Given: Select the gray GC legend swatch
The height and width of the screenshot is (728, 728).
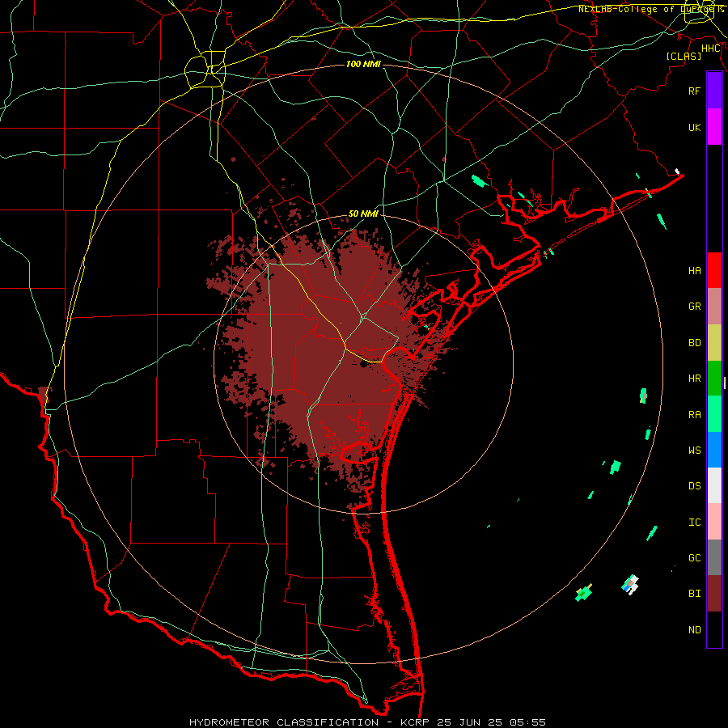Looking at the screenshot, I should [714, 557].
